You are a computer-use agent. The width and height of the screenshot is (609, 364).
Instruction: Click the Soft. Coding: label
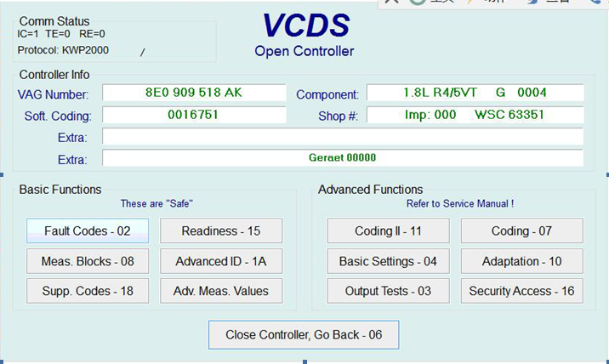[x=58, y=117]
